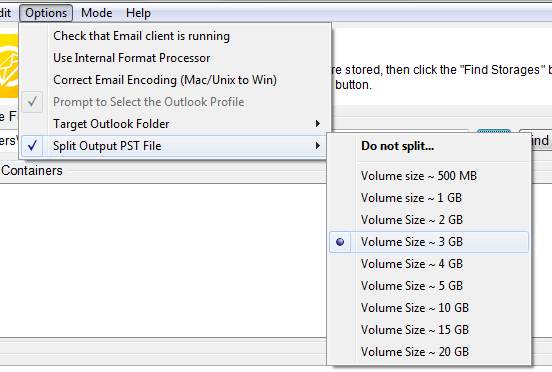Image resolution: width=552 pixels, height=372 pixels.
Task: Select the Split Output PST File item
Action: 175,146
